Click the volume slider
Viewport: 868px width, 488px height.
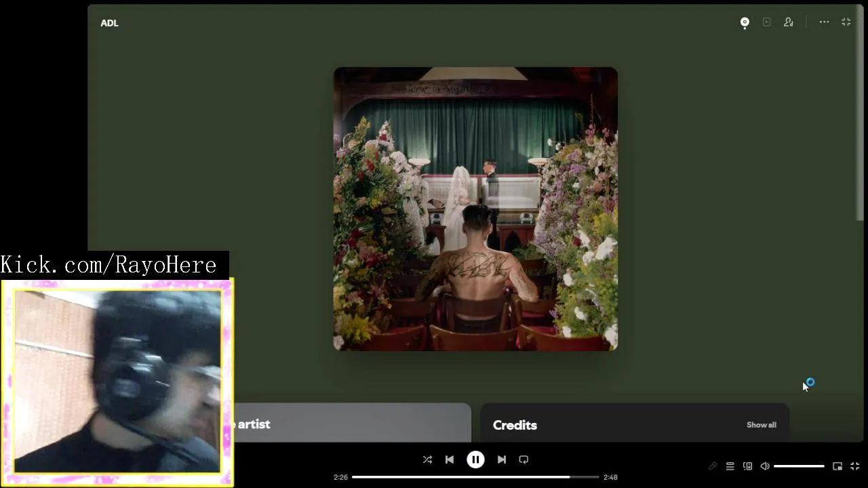(799, 466)
